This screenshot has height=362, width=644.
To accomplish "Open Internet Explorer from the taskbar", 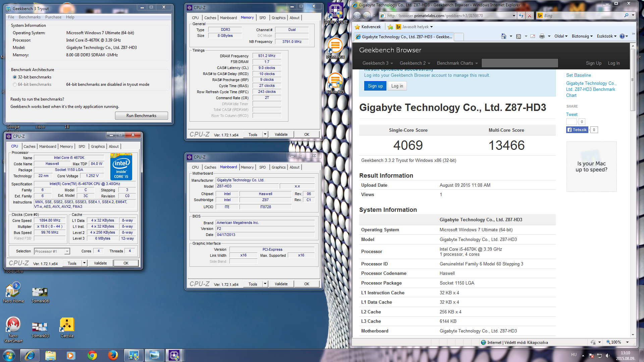I will click(30, 355).
